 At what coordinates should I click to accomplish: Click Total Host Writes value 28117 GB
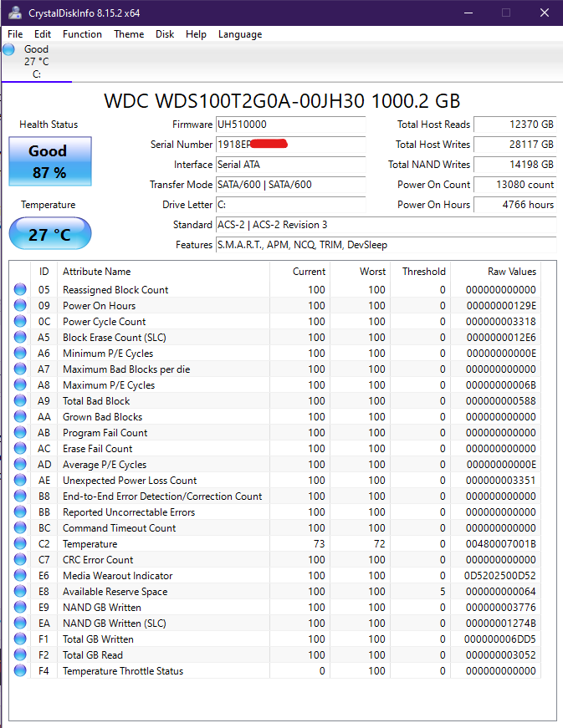pyautogui.click(x=514, y=145)
